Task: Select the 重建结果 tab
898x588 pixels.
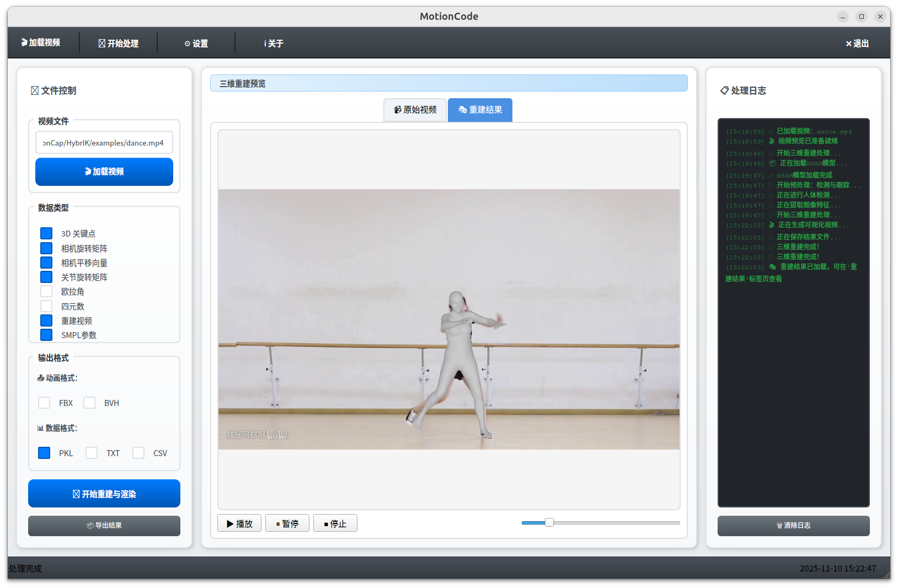Action: (480, 110)
